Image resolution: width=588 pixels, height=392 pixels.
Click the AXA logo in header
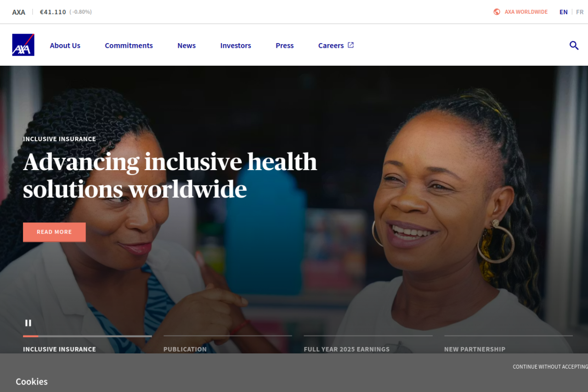click(23, 45)
